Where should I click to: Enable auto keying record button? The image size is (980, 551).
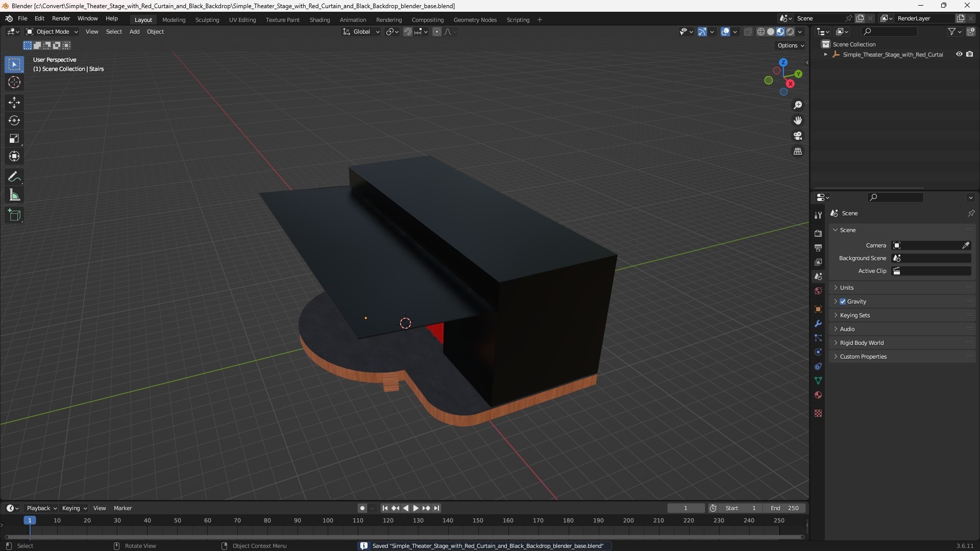[362, 508]
